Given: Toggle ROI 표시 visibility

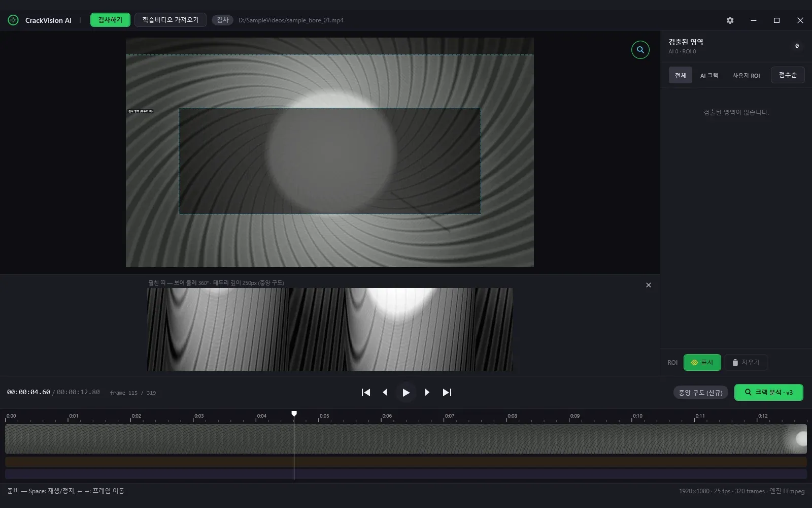Looking at the screenshot, I should (702, 362).
